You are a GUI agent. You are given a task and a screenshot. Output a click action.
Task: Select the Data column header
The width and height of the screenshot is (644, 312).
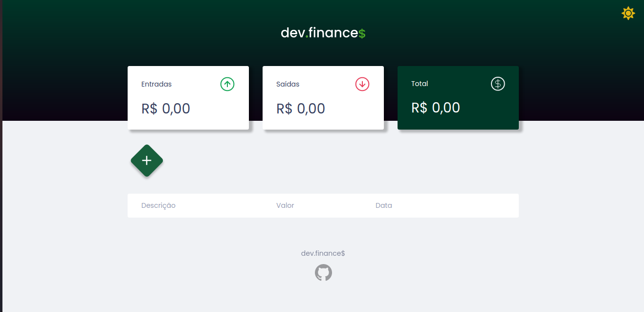[383, 205]
